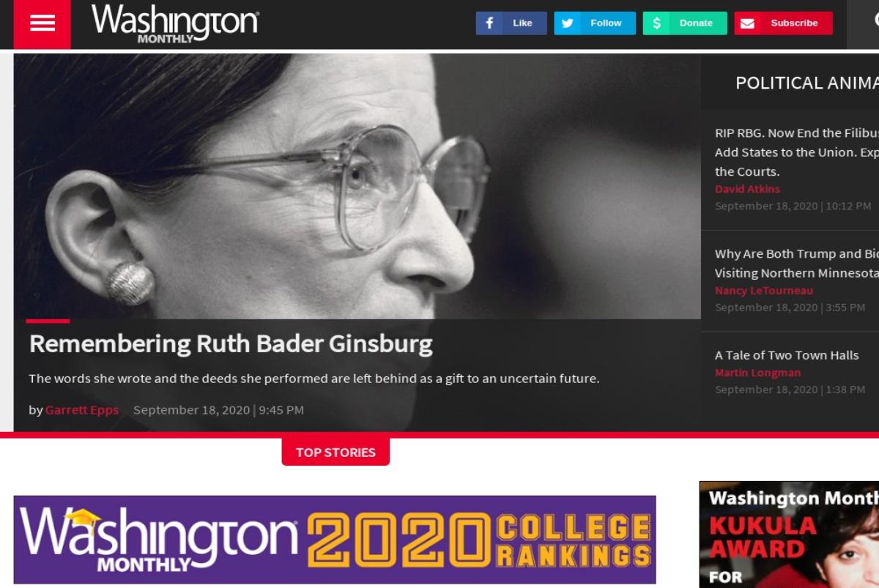Open Remembering Ruth Bader Ginsburg article
Viewport: 879px width, 588px height.
click(231, 343)
